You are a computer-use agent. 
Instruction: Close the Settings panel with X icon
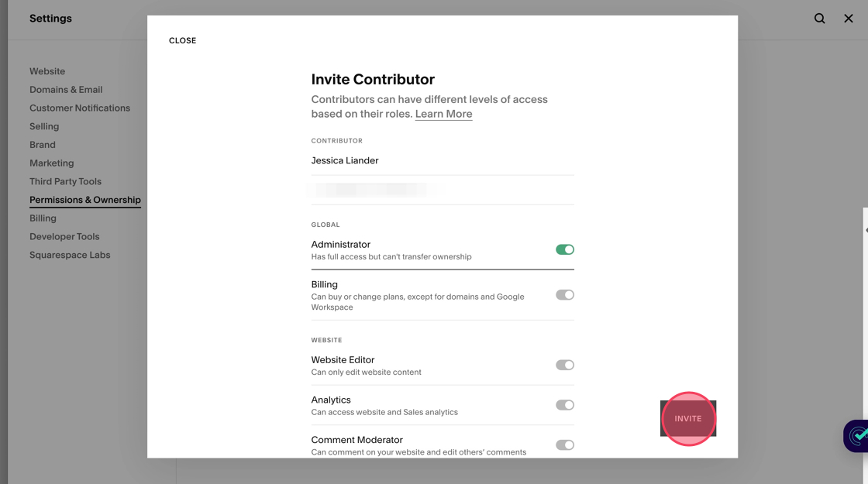pos(849,19)
